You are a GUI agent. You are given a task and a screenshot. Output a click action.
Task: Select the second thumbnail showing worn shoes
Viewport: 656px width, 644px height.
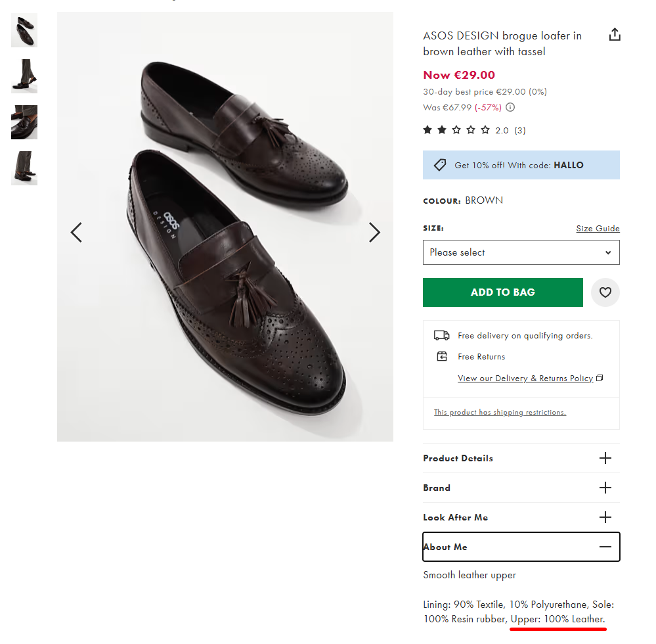coord(24,76)
